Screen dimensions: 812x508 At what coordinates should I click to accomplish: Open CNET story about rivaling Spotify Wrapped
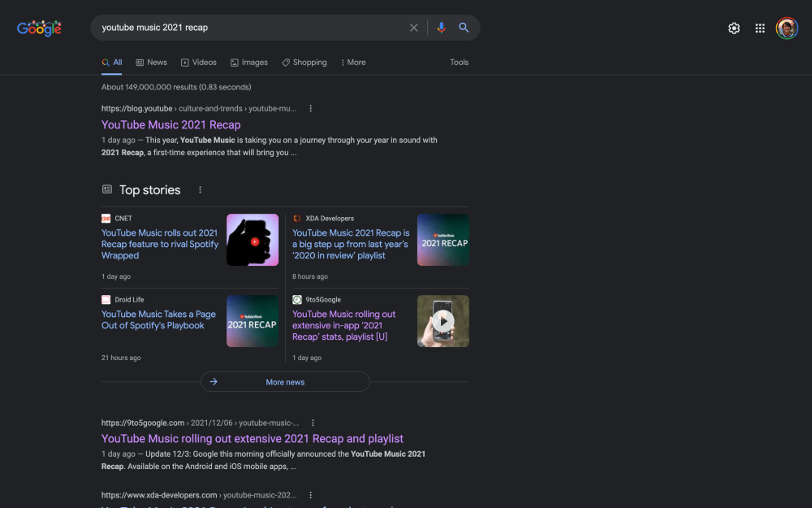click(x=159, y=244)
